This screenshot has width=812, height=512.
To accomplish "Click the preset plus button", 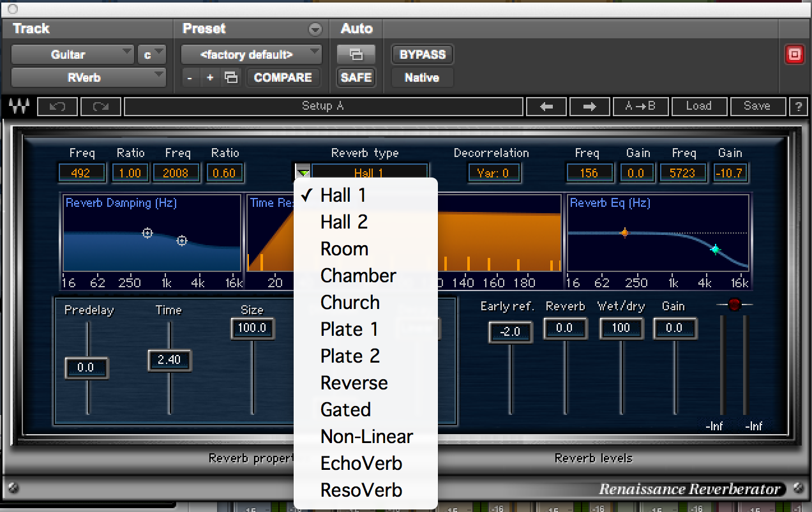I will point(210,78).
